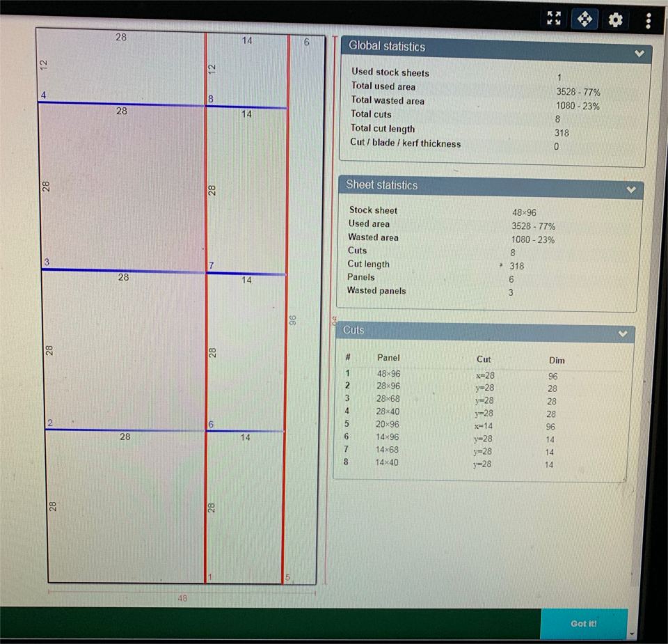Select cut row 7 with panel 14×68
This screenshot has width=668, height=644.
pos(482,450)
